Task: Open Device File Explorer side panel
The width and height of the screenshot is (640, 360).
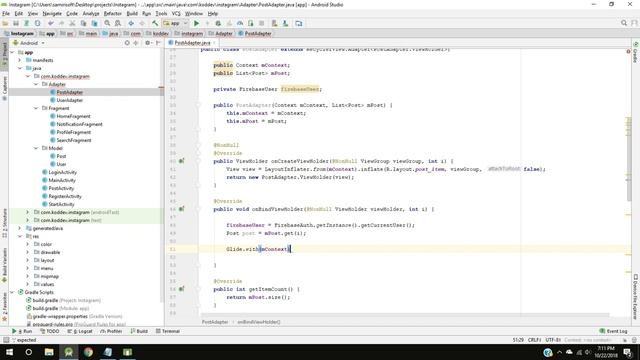Action: coord(636,297)
